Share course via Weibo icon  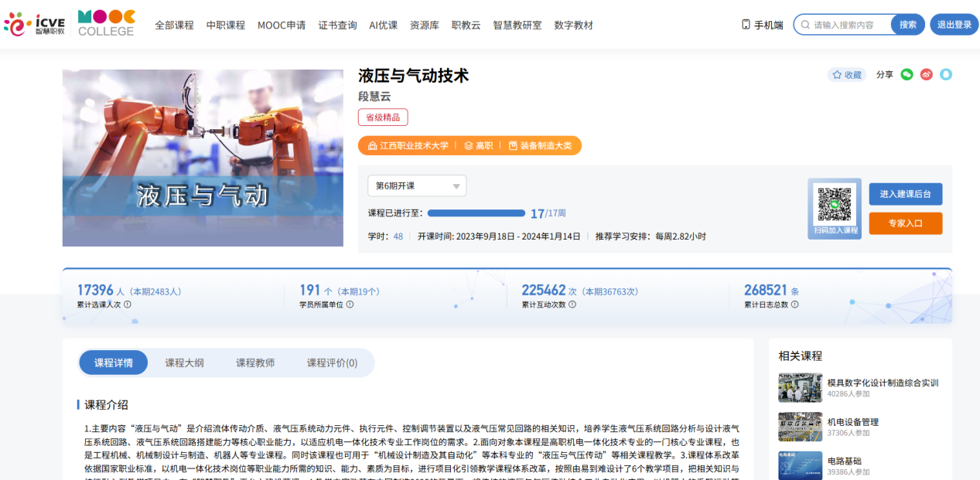pyautogui.click(x=927, y=75)
